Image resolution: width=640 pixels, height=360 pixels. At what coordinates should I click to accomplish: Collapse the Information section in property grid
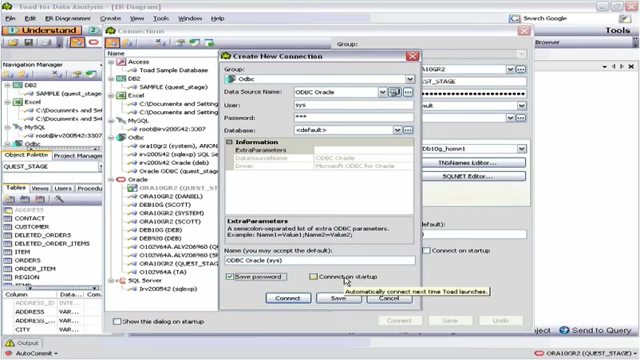point(229,142)
